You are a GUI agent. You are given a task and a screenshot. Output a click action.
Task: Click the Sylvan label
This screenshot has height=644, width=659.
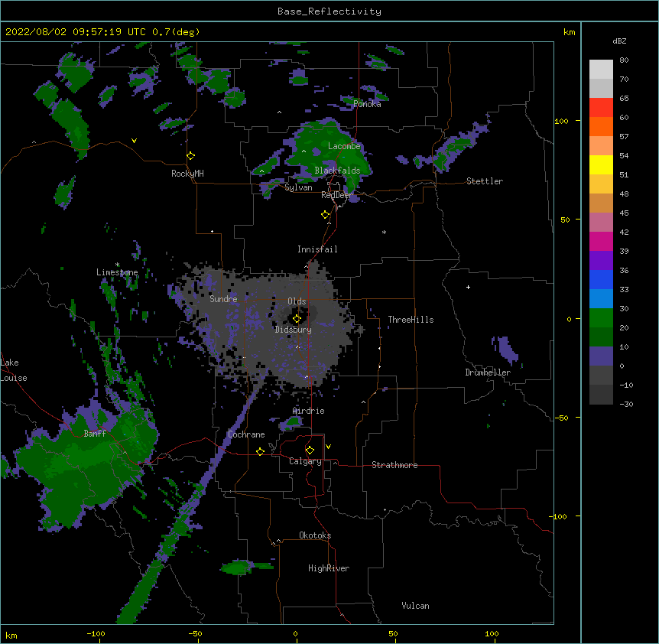point(298,187)
